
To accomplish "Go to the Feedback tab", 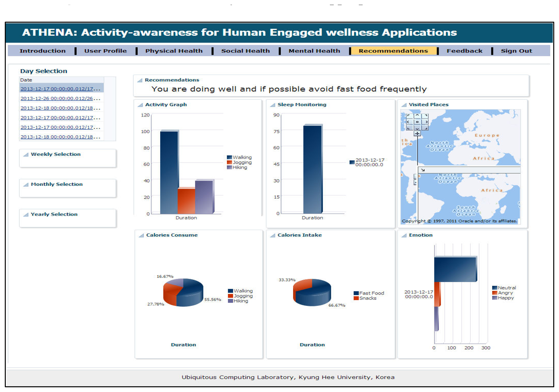I will click(464, 51).
